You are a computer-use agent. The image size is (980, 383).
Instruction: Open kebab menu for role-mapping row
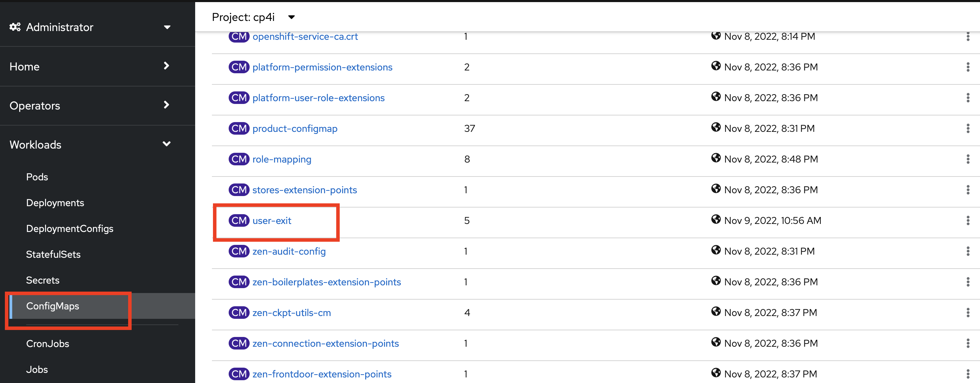(x=967, y=159)
